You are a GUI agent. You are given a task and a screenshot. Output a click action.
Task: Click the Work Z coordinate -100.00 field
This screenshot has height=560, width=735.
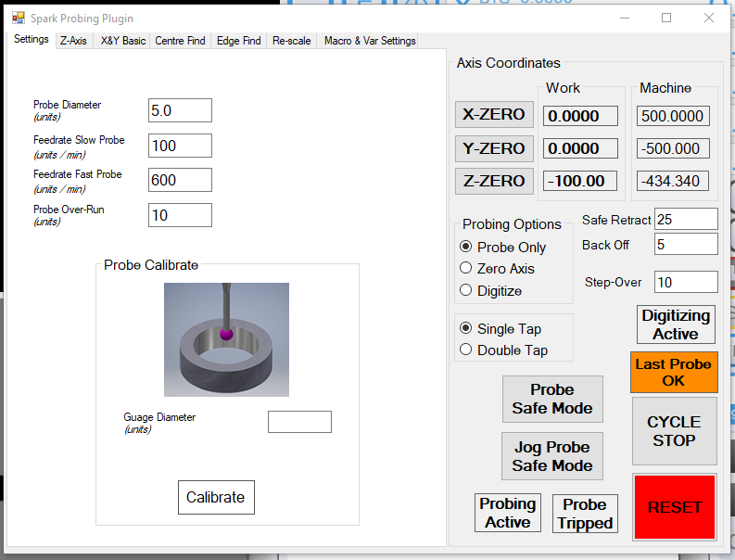point(580,181)
